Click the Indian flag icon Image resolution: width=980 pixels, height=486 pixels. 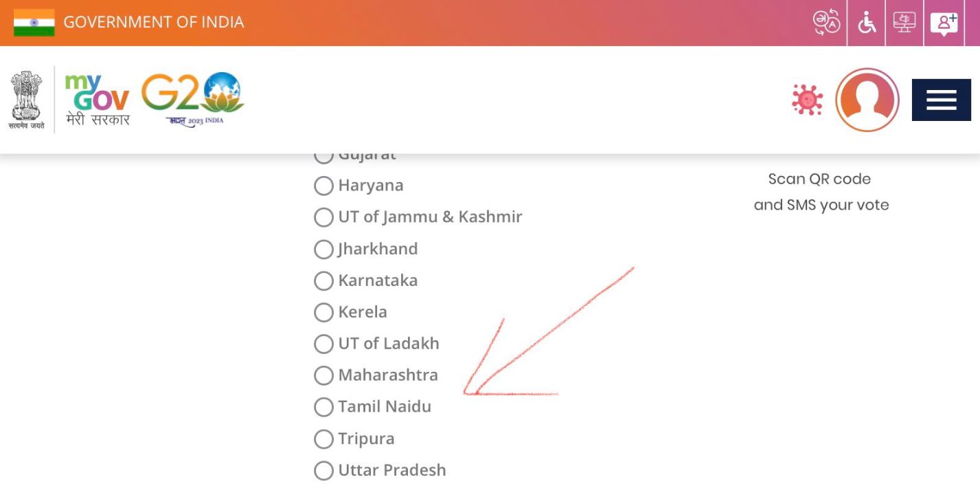coord(34,23)
